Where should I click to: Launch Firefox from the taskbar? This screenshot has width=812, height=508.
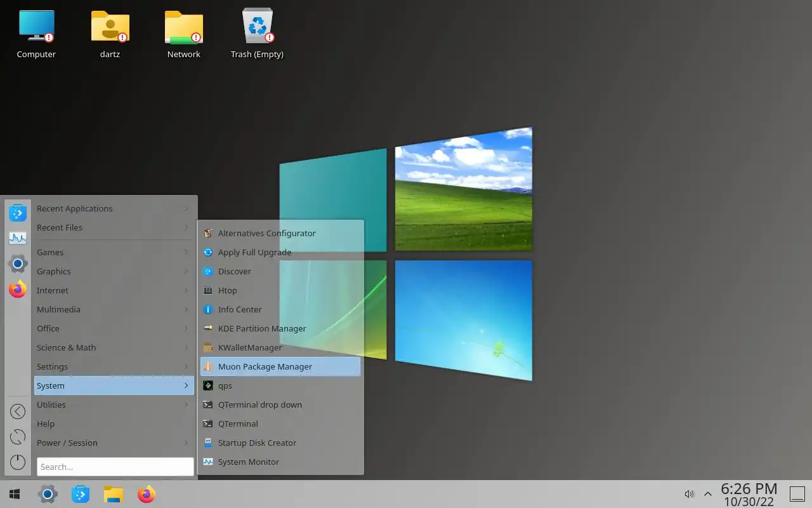point(147,494)
